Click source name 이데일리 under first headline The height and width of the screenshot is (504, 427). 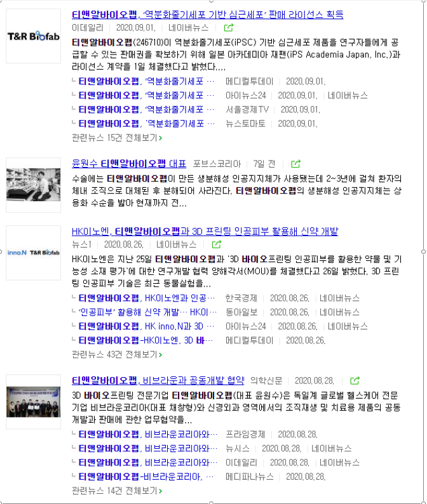pos(88,28)
